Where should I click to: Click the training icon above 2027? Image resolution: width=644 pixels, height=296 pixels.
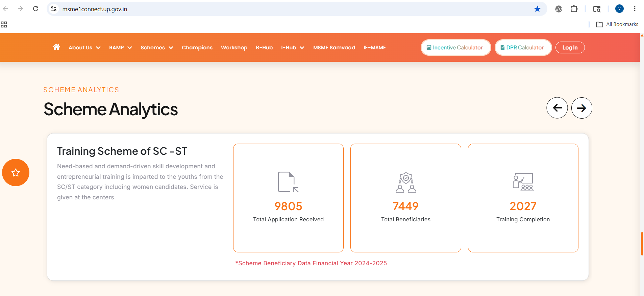point(523,182)
